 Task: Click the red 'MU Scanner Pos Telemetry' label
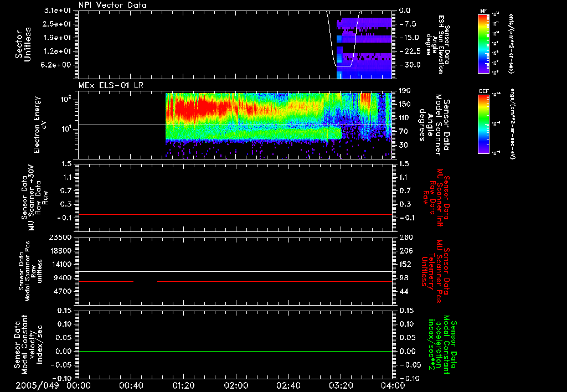(436, 271)
